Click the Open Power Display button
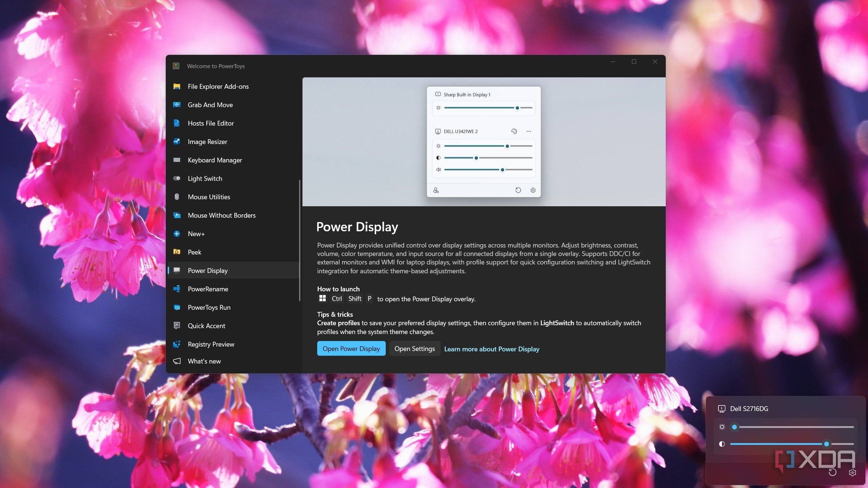The height and width of the screenshot is (488, 868). coord(351,348)
